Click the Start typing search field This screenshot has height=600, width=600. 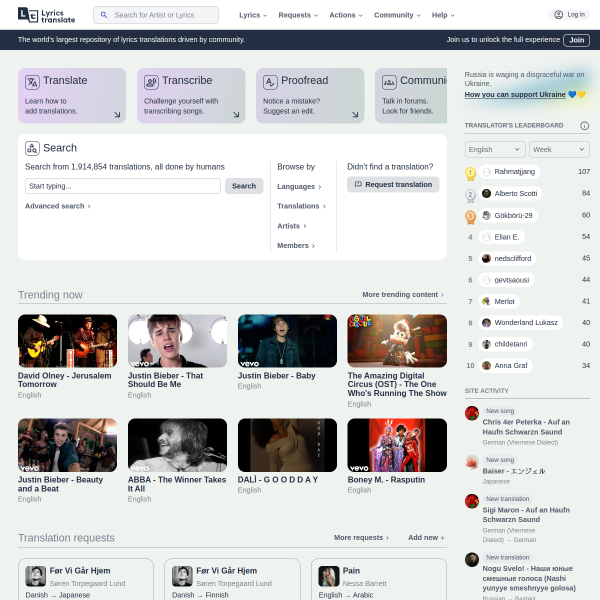[x=122, y=186]
